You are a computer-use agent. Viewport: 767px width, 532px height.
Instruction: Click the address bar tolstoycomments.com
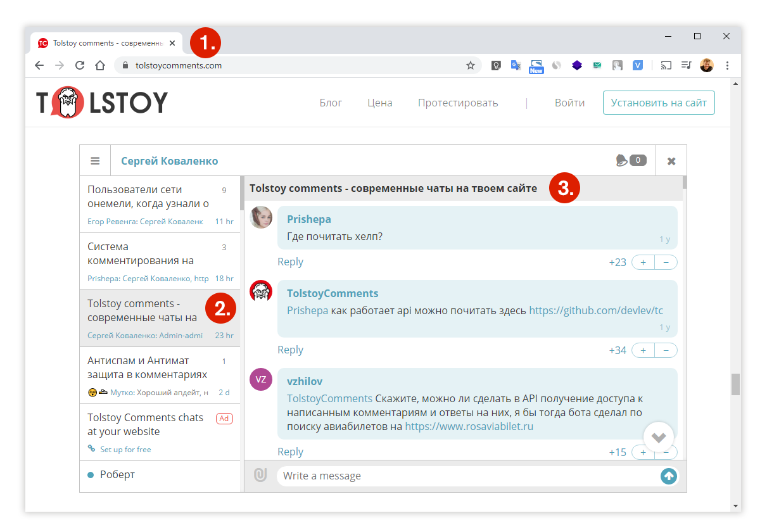tap(179, 65)
